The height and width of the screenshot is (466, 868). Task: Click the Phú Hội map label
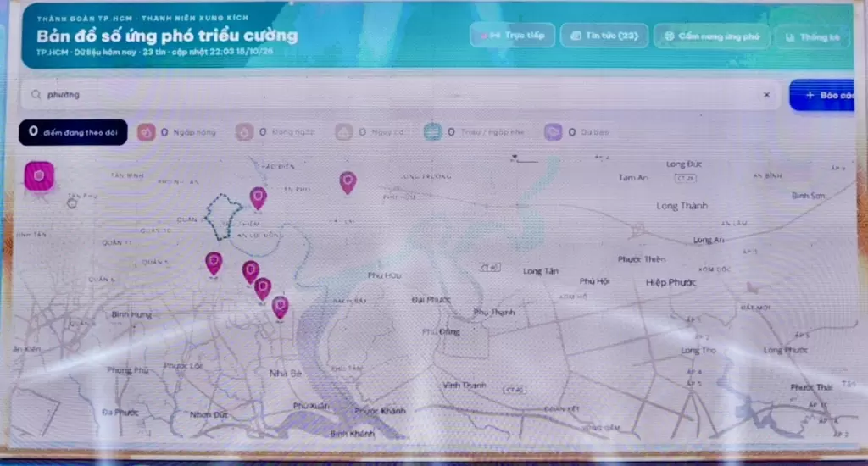pyautogui.click(x=594, y=281)
